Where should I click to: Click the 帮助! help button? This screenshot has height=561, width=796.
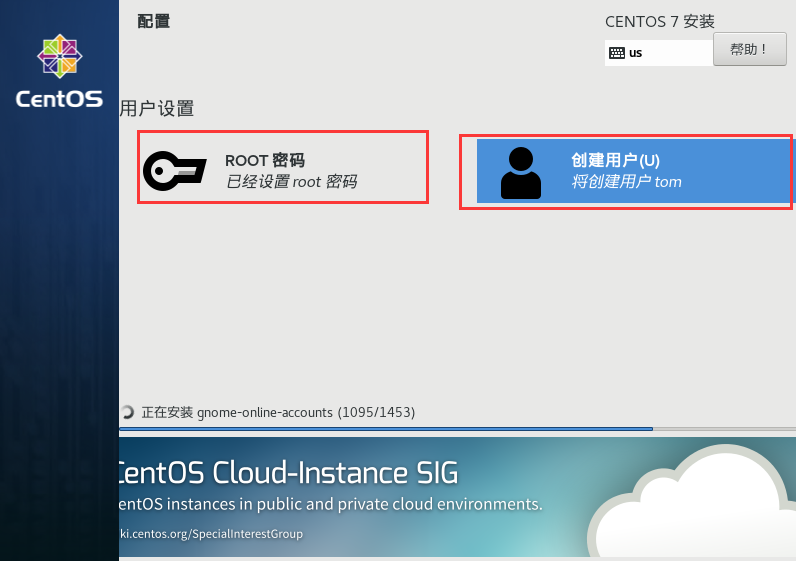[x=749, y=49]
